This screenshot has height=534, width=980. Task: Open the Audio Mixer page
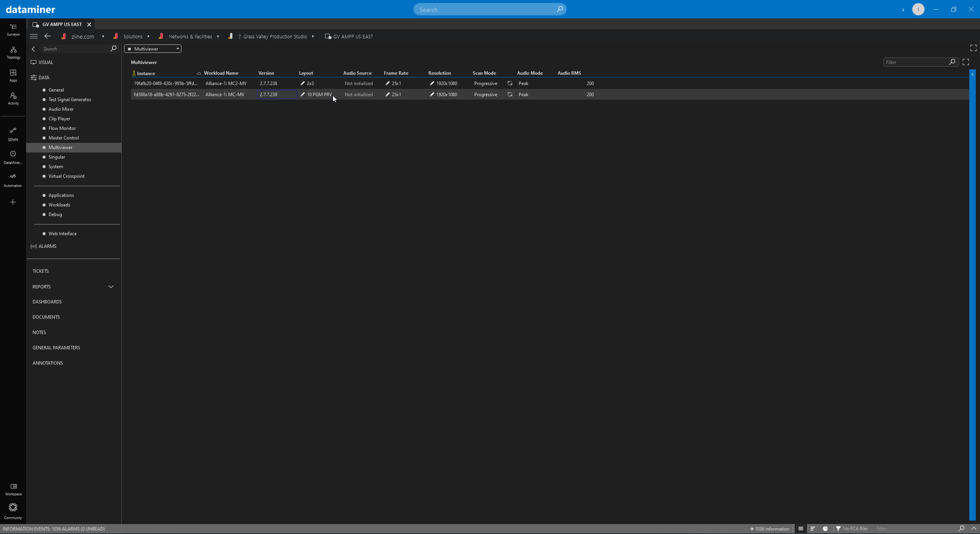click(x=61, y=109)
